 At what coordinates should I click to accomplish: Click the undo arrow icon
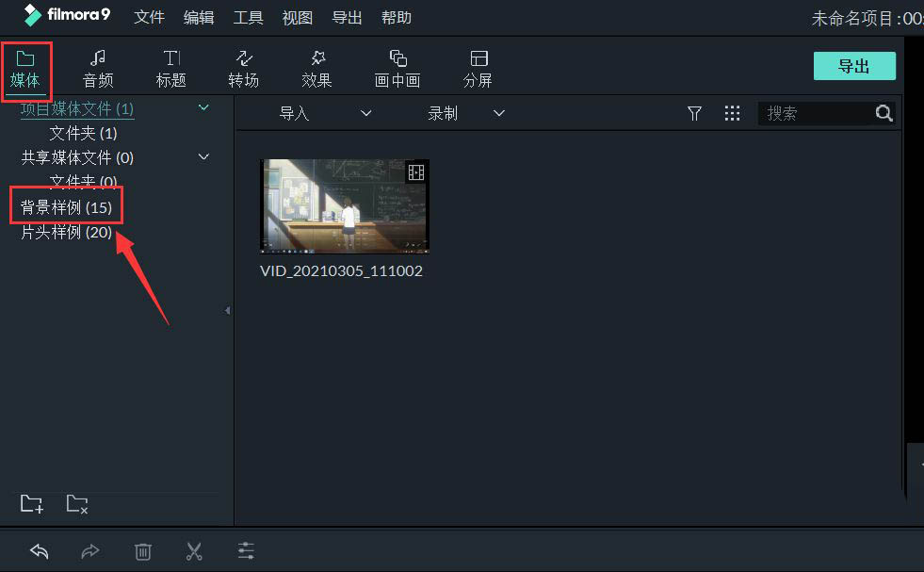pyautogui.click(x=39, y=551)
